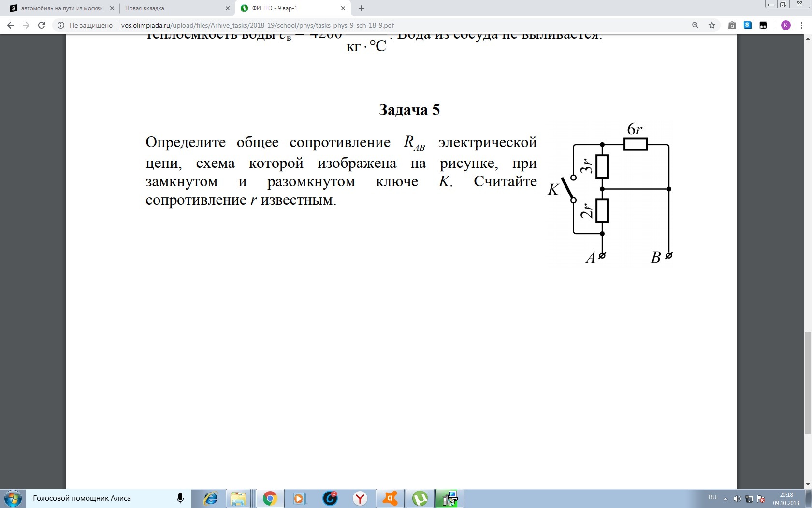This screenshot has height=508, width=812.
Task: Click Chrome icon in taskbar
Action: coord(270,498)
